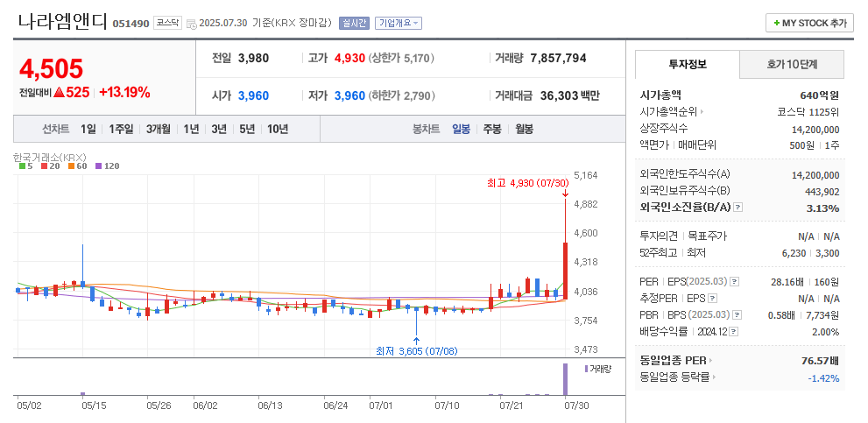
Task: Click the calendar icon beside 2025.07.30
Action: coord(192,24)
